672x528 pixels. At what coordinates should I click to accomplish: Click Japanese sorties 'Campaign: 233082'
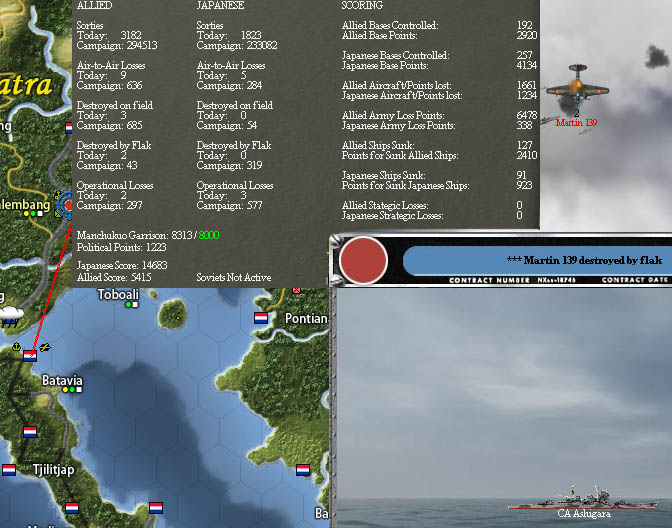(x=237, y=45)
